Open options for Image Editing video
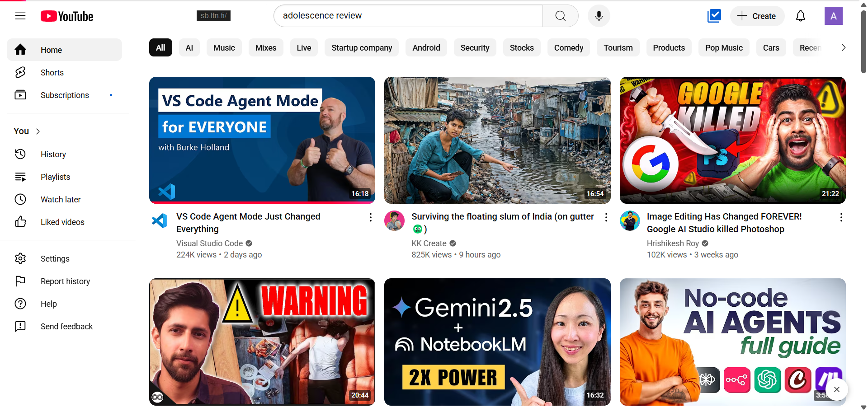 point(841,217)
